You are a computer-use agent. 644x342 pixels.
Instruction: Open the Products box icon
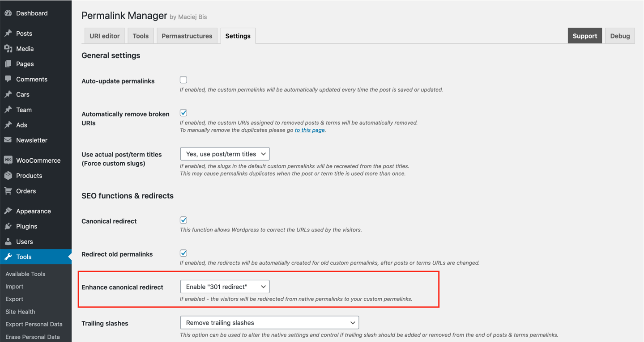[8, 176]
